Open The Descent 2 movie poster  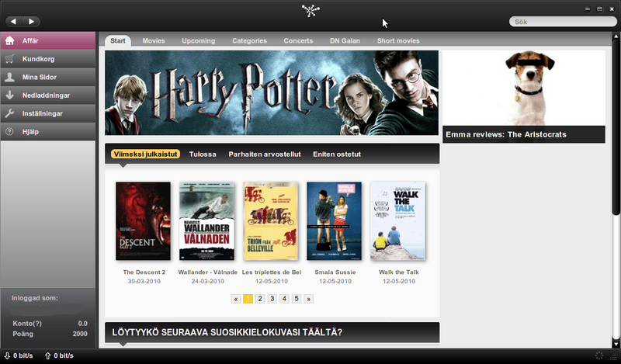[x=143, y=221]
